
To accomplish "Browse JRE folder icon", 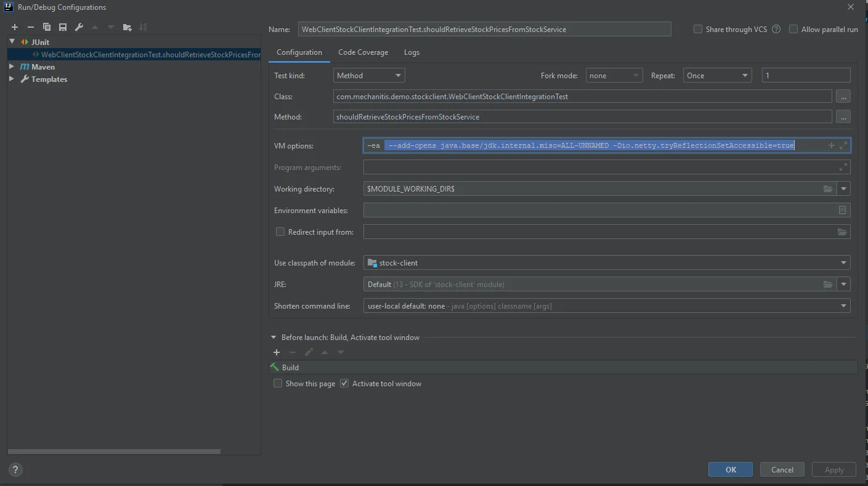I will pyautogui.click(x=829, y=285).
